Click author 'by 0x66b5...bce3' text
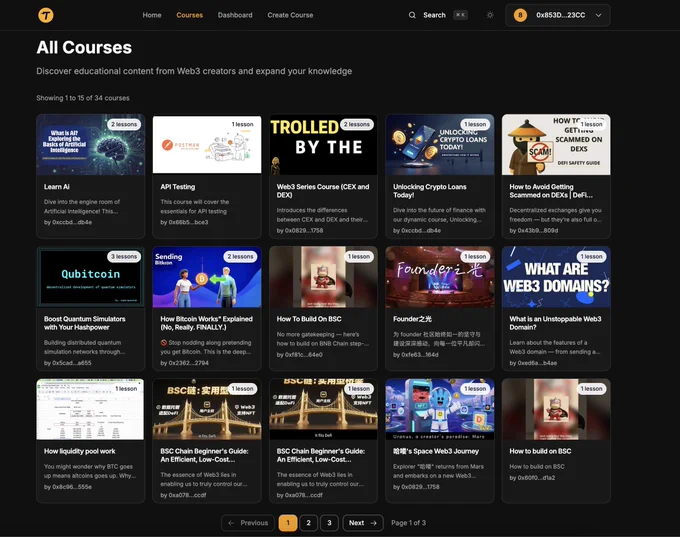The image size is (680, 537). click(184, 222)
